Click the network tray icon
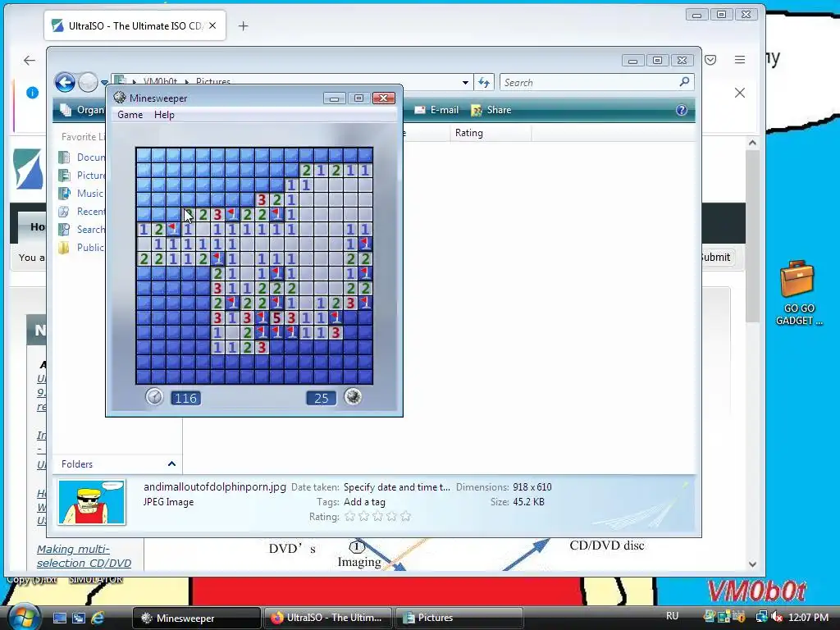This screenshot has width=840, height=630. tap(761, 617)
